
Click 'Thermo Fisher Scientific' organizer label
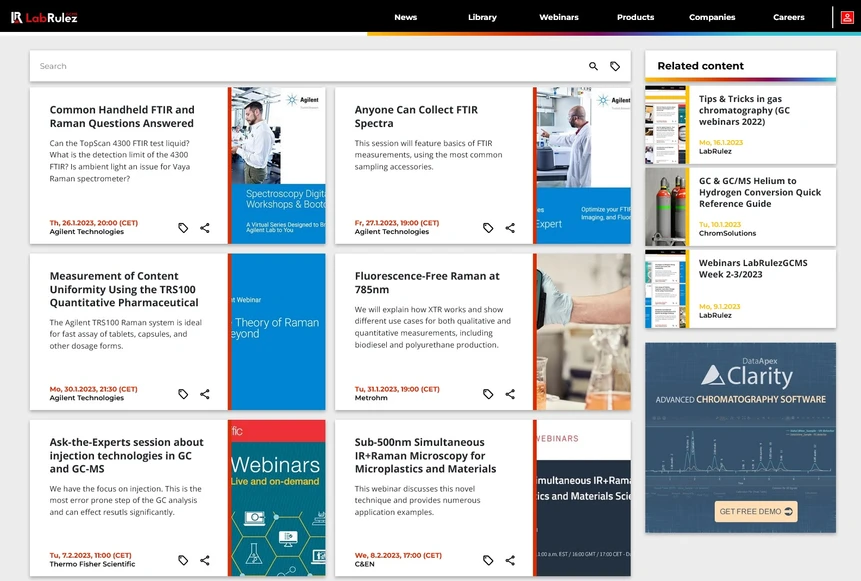[92, 564]
